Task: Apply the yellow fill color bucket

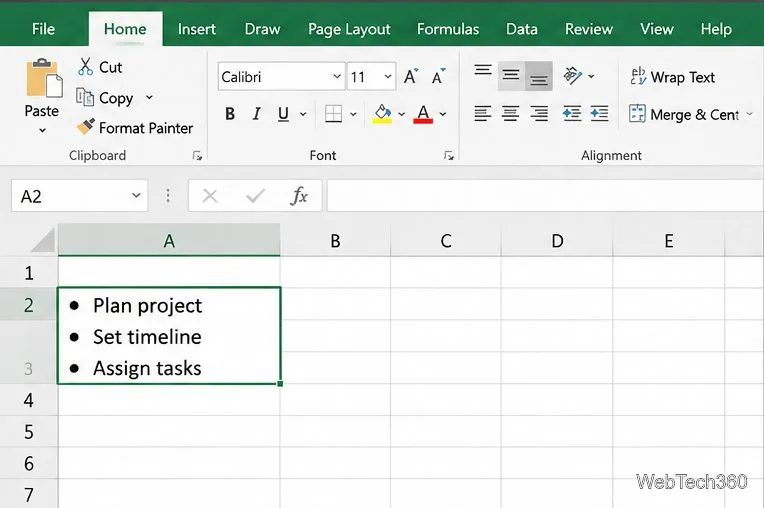Action: click(x=382, y=114)
